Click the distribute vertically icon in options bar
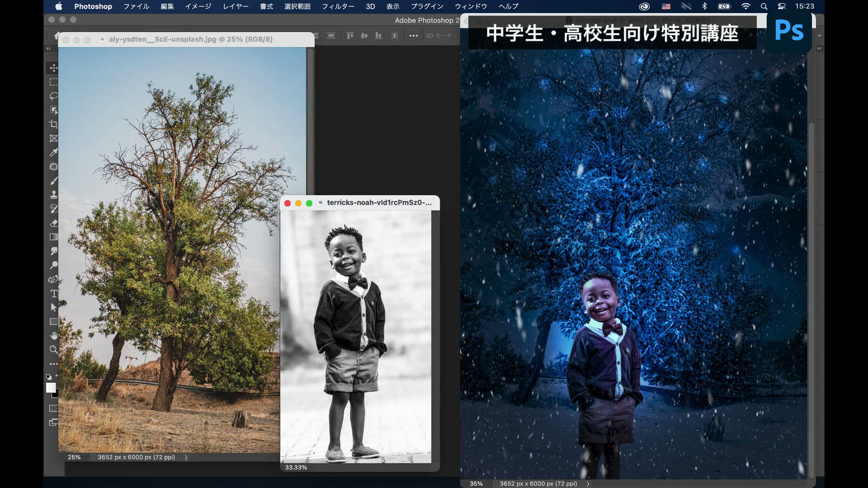The width and height of the screenshot is (868, 488). coord(395,35)
